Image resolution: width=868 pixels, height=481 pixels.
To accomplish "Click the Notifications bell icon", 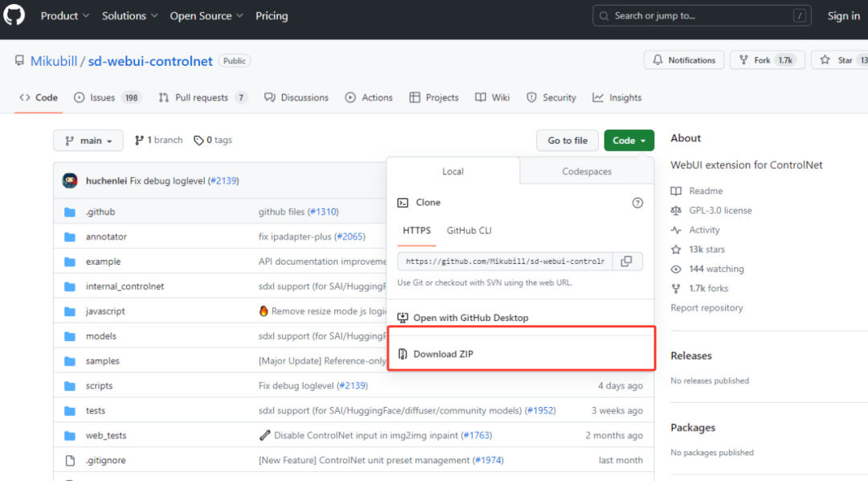I will click(x=657, y=60).
